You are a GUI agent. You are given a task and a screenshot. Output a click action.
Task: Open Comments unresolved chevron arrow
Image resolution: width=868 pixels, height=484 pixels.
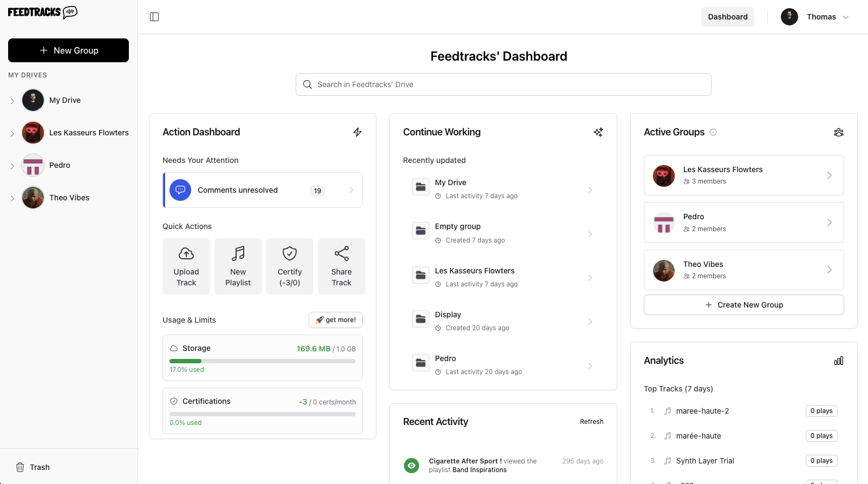[x=351, y=190]
